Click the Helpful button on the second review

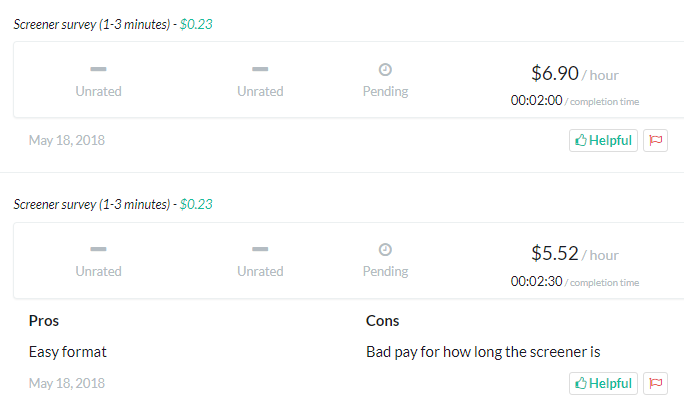(603, 384)
